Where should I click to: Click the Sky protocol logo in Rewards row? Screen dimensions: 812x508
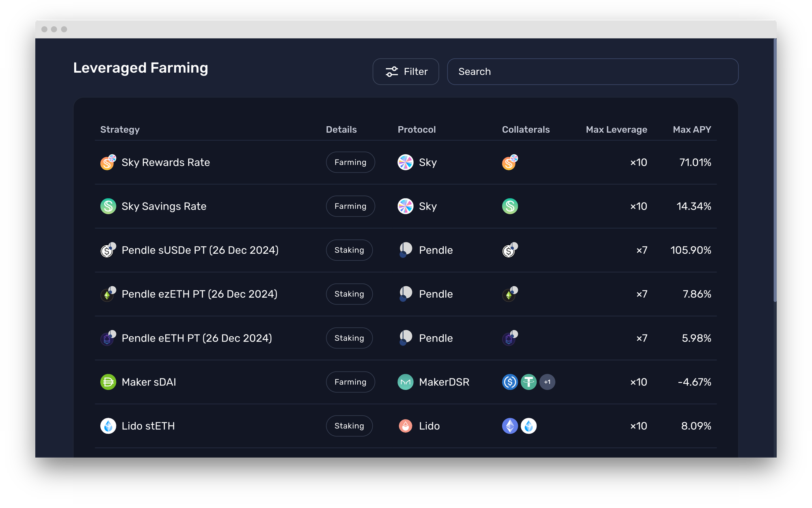pos(405,162)
